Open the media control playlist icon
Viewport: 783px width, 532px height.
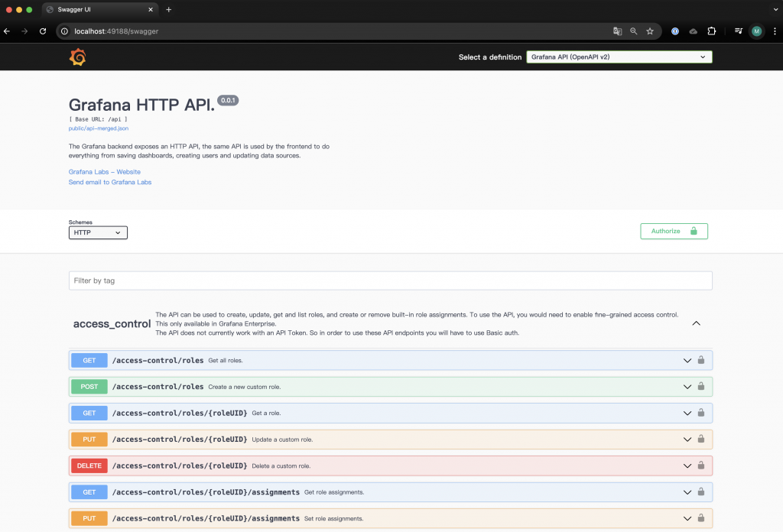739,31
